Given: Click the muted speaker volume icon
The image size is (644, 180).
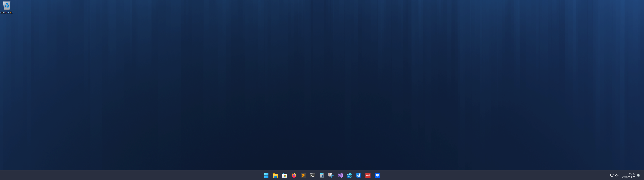Looking at the screenshot, I should [617, 175].
